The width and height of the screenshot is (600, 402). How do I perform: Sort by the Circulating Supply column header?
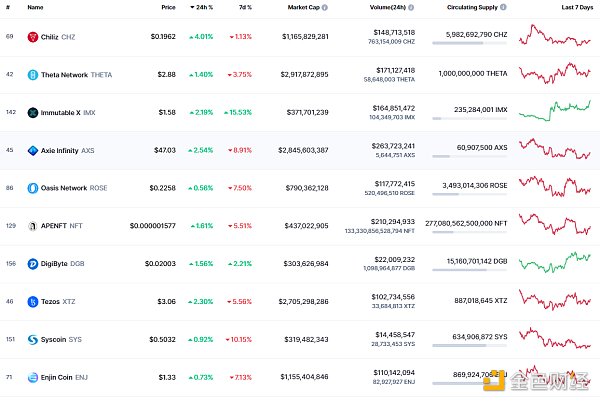pyautogui.click(x=472, y=7)
